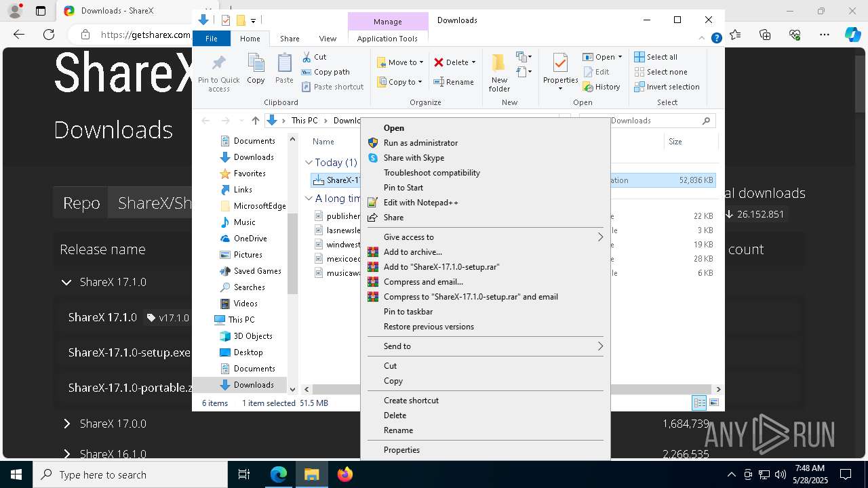Select OneDrive in navigation pane

pos(250,239)
